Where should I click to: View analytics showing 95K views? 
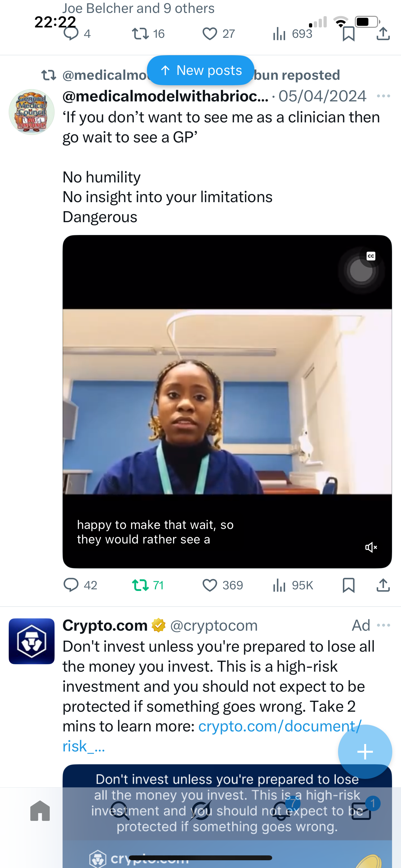[293, 585]
